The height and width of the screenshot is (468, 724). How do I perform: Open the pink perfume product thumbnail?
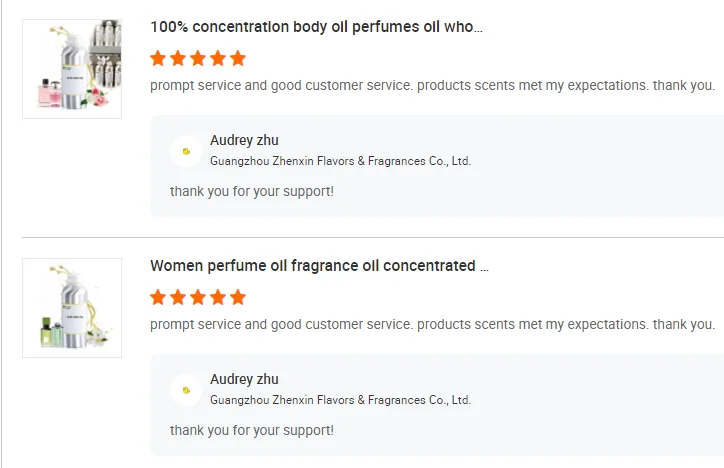[x=72, y=69]
